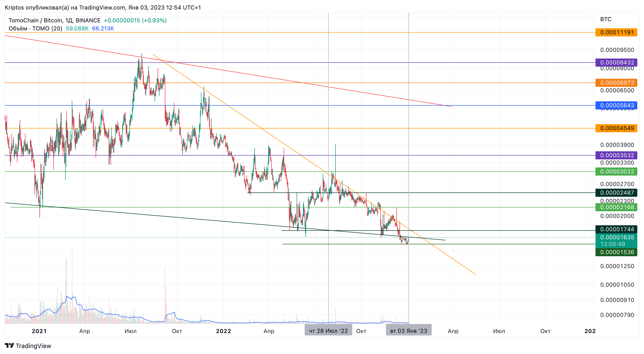Click the чт 28 Июл '22 date marker
The image size is (644, 354).
pos(328,330)
